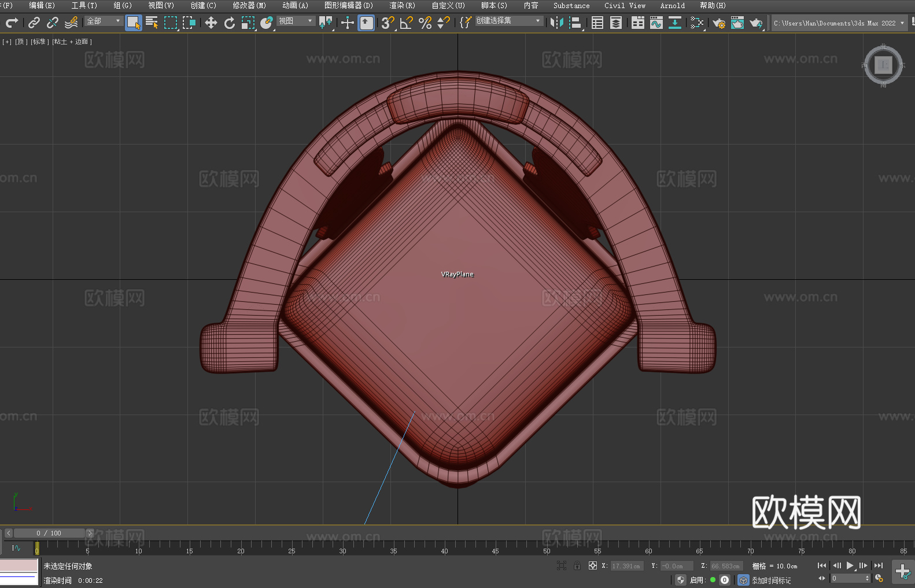Click the Use Pivot Point Center icon
Viewport: 915px width, 588px height.
[x=326, y=23]
